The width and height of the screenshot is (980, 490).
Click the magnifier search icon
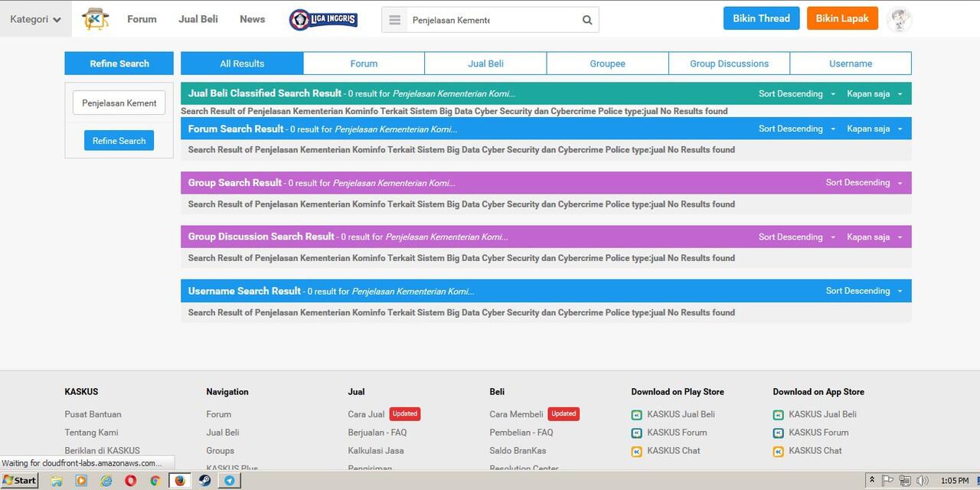pos(587,20)
